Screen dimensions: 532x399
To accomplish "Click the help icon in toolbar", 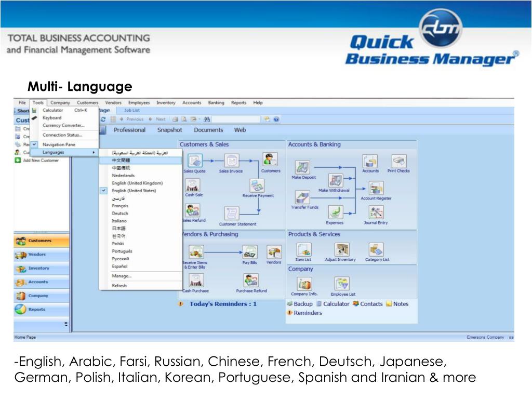I will (x=276, y=119).
